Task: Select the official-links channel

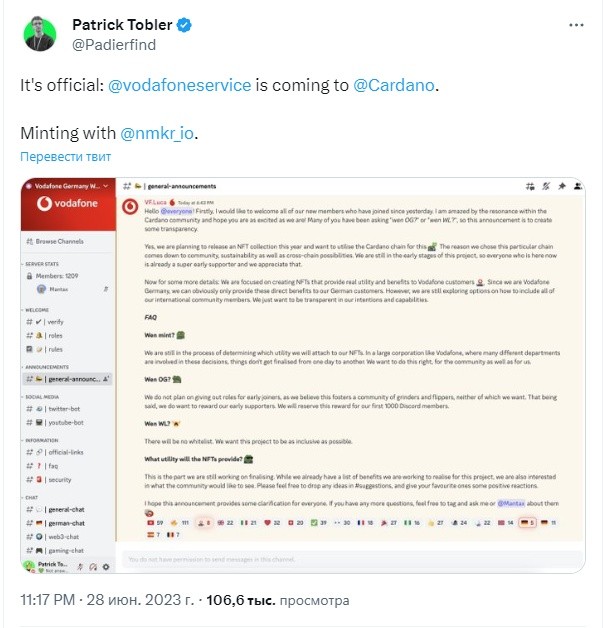Action: [66, 452]
